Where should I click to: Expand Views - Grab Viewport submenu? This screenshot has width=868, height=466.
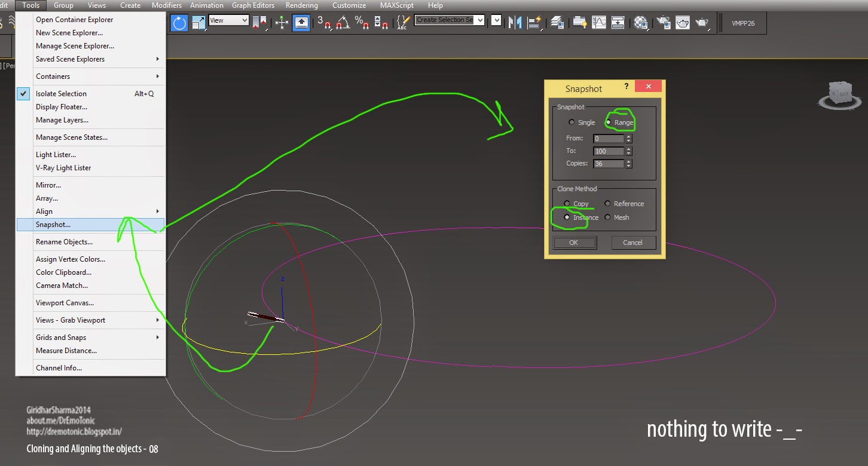tap(90, 320)
